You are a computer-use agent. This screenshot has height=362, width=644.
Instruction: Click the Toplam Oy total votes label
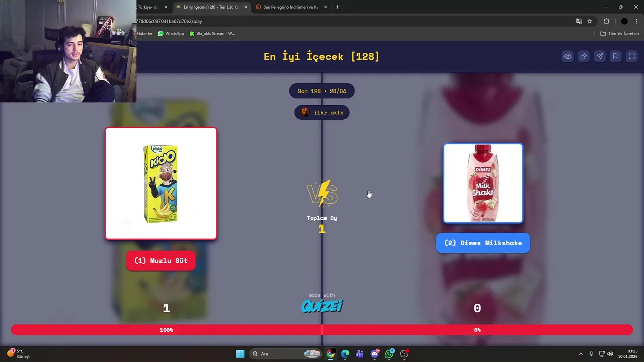click(x=322, y=218)
